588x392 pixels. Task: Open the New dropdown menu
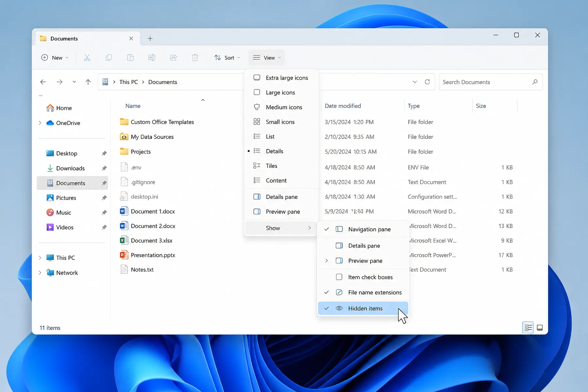coord(55,58)
